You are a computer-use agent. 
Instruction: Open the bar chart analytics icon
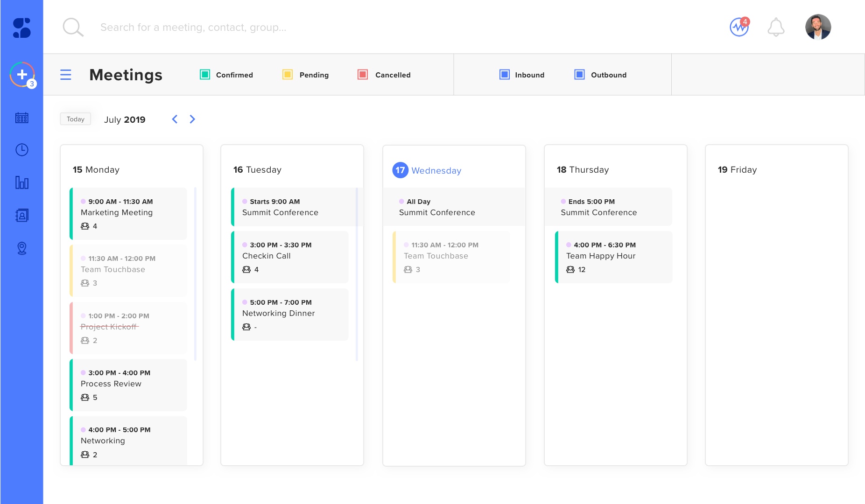(22, 182)
